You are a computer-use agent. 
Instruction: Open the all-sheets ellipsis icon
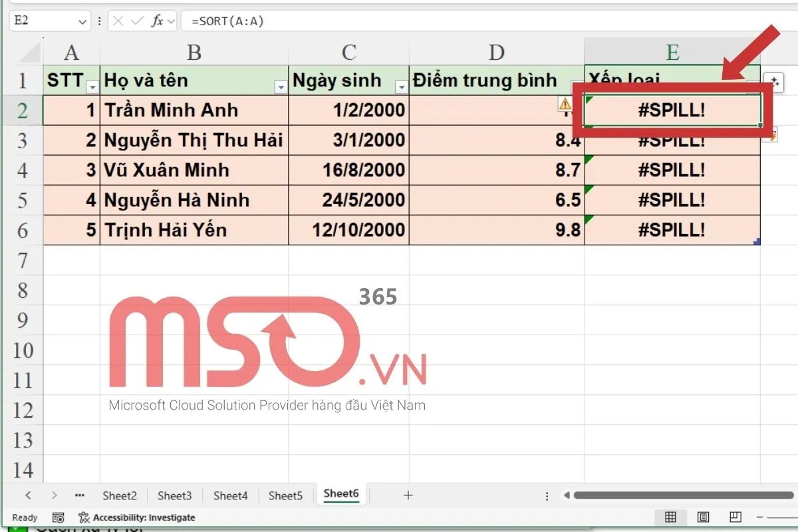point(79,495)
